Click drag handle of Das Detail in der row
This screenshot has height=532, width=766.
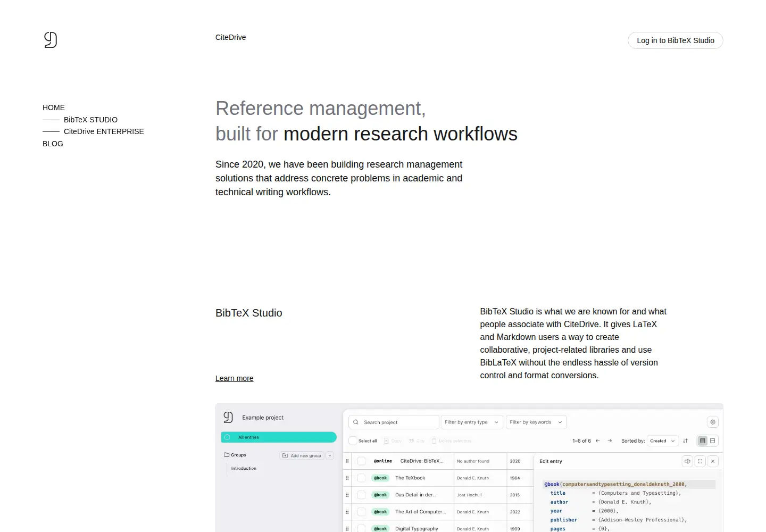347,495
